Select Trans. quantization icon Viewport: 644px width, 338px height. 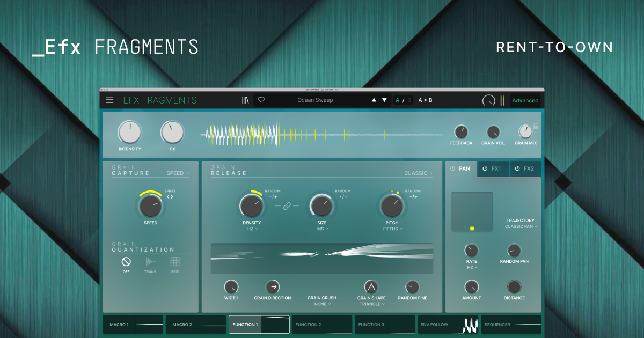151,262
